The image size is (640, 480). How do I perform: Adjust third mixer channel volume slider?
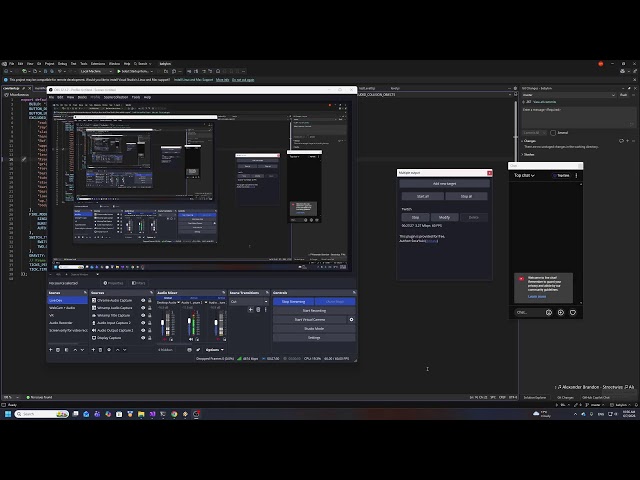pyautogui.click(x=216, y=324)
